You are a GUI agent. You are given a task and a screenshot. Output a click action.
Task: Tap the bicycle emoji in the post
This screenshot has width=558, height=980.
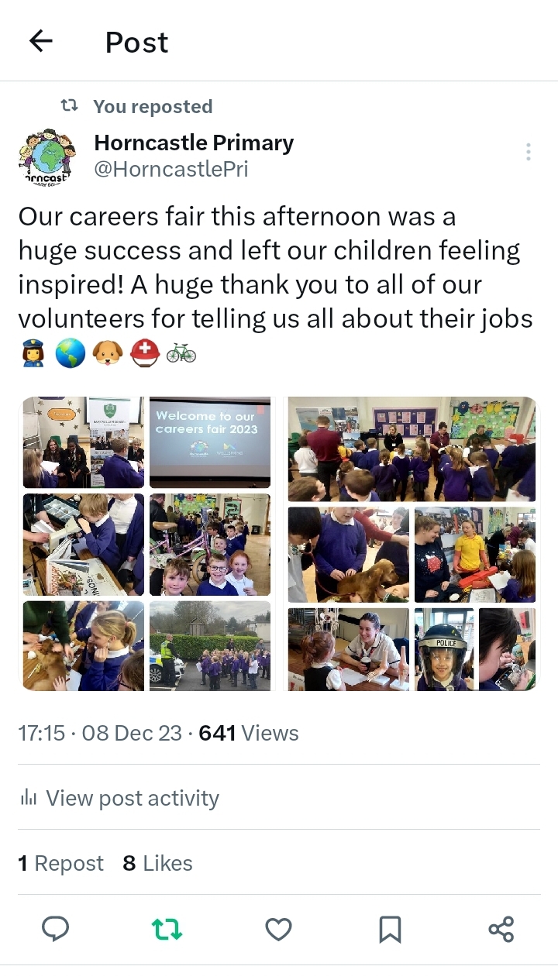point(181,354)
